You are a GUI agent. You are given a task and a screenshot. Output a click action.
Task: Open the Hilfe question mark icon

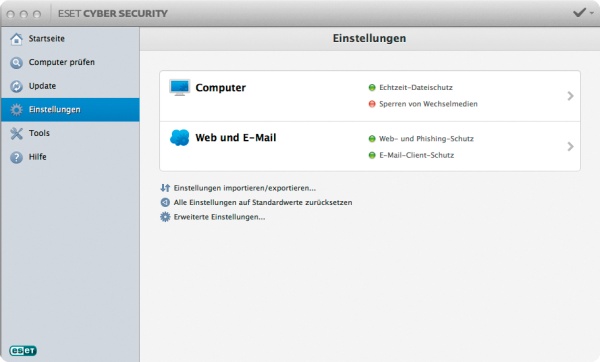point(16,157)
